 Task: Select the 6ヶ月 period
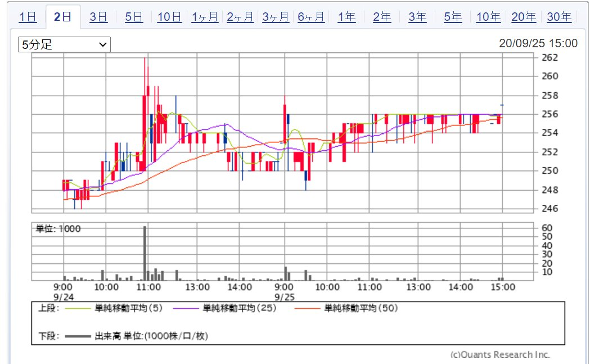(311, 17)
